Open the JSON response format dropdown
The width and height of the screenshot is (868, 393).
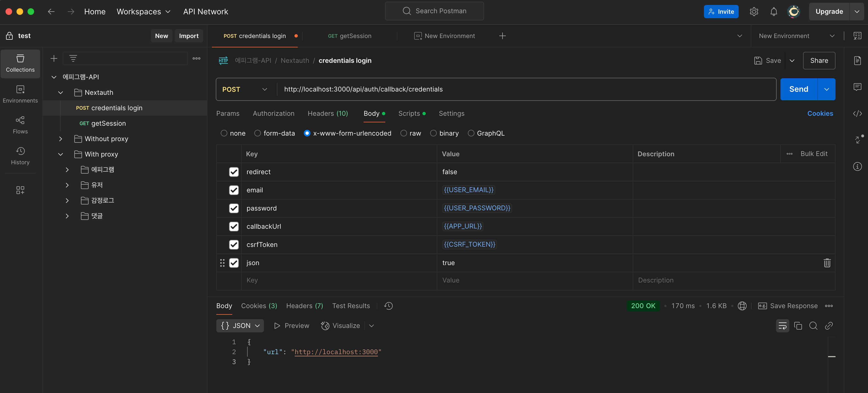[x=240, y=325]
